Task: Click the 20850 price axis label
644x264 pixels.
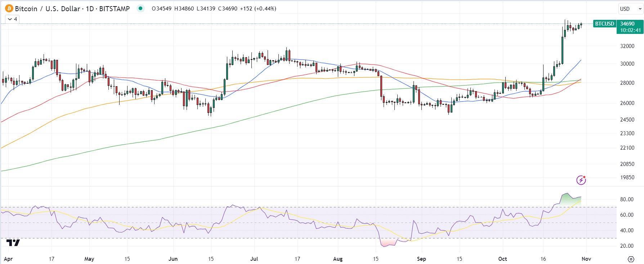Action: coord(627,164)
